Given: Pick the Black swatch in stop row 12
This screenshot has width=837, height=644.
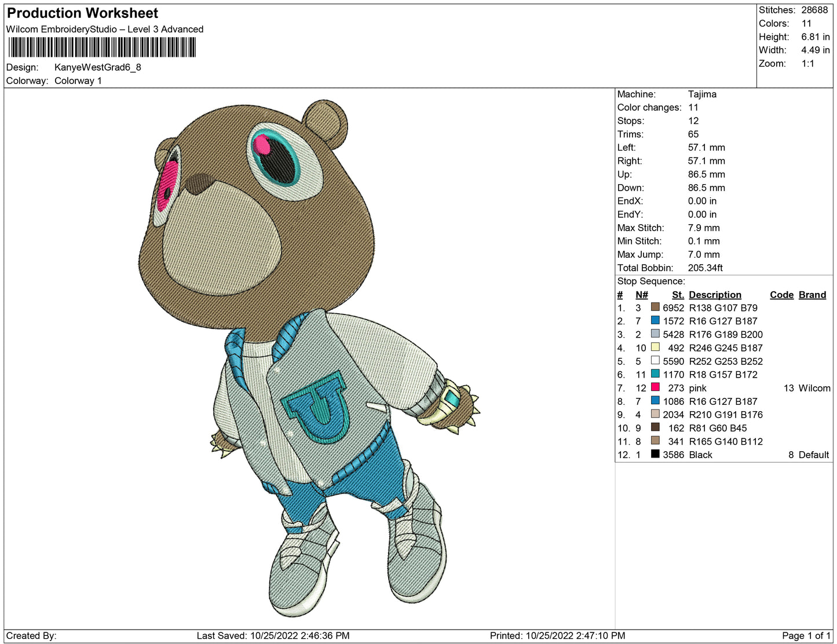Looking at the screenshot, I should 655,453.
